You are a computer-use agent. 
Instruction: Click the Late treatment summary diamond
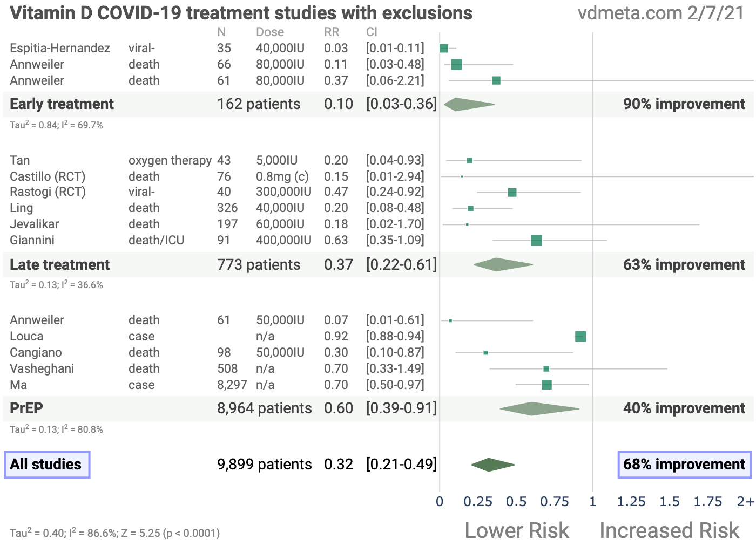(503, 264)
